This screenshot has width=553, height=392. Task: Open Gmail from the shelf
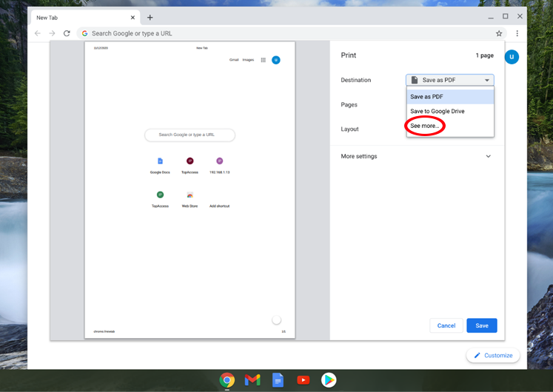(252, 379)
